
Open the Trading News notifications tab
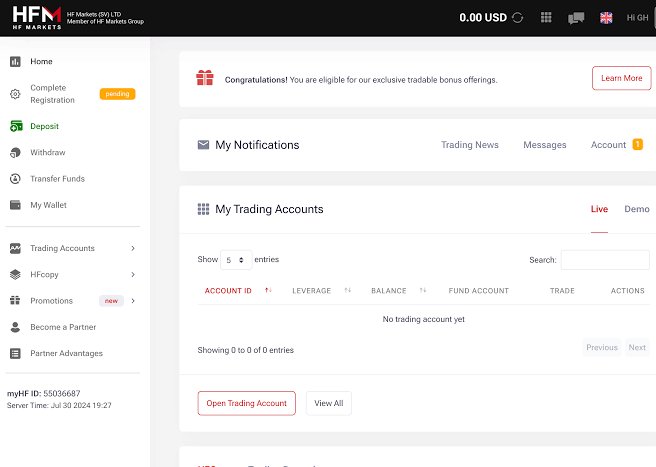coord(469,145)
